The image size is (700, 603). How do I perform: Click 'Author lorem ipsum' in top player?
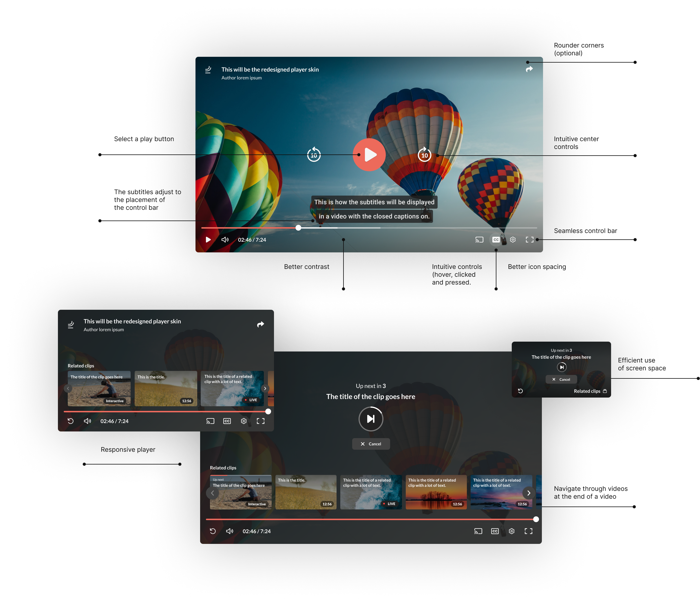(242, 78)
